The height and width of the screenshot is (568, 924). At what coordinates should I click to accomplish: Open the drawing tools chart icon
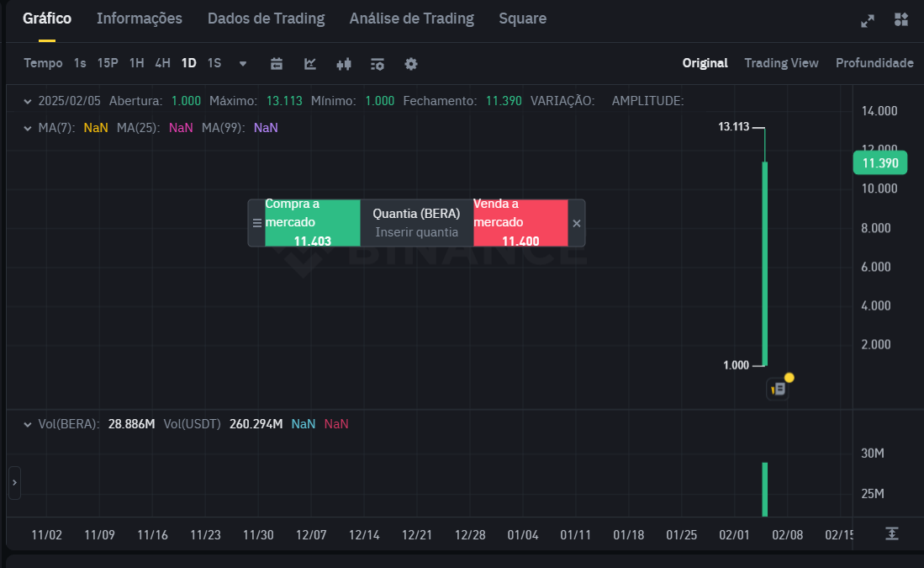pos(310,64)
